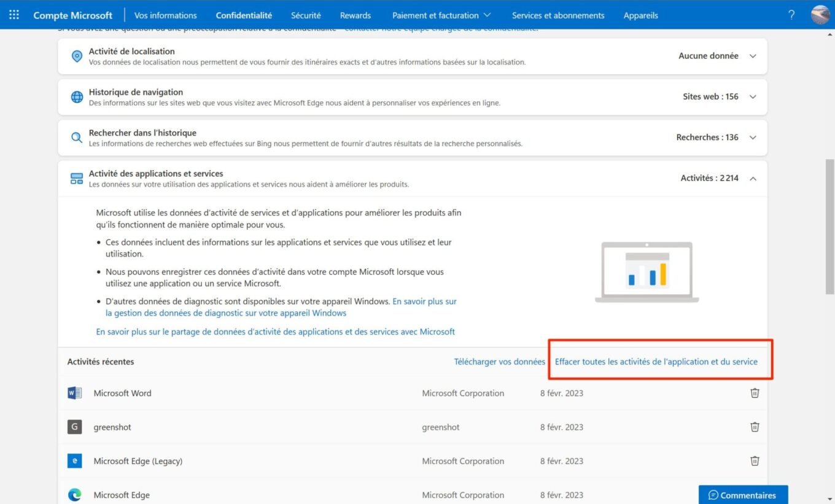Click the apps and services activity icon

coord(77,178)
